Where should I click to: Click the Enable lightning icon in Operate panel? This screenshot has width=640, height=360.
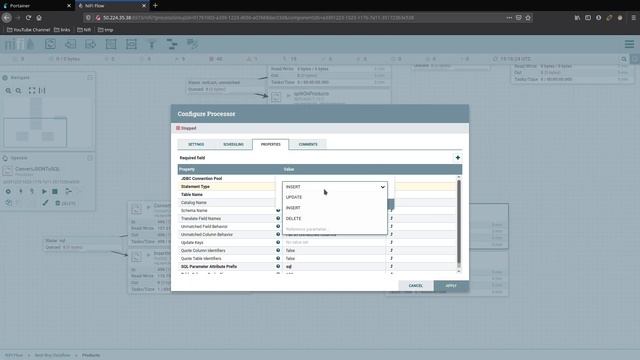click(20, 191)
